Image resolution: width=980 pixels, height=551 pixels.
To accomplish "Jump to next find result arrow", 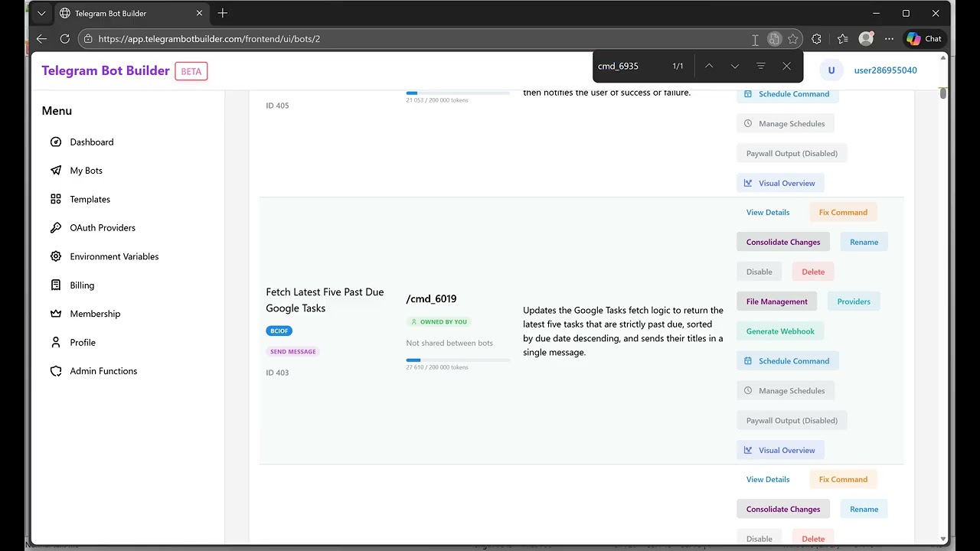I will pyautogui.click(x=735, y=67).
